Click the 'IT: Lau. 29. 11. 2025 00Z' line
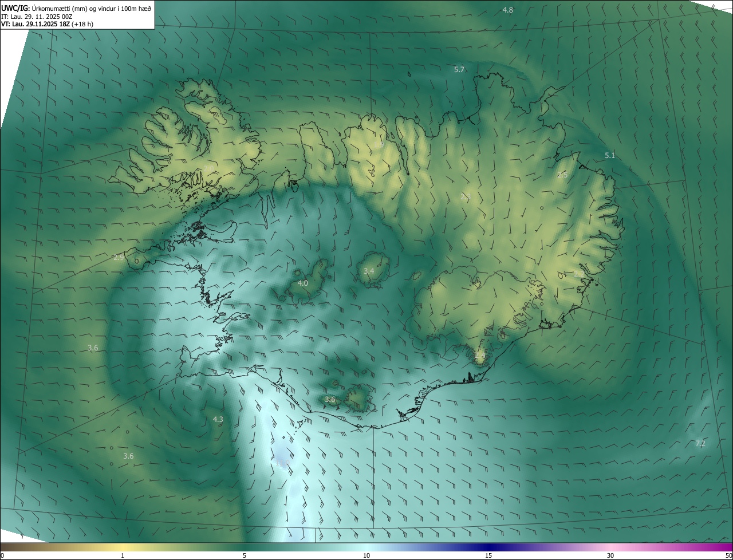The height and width of the screenshot is (560, 733). [37, 17]
